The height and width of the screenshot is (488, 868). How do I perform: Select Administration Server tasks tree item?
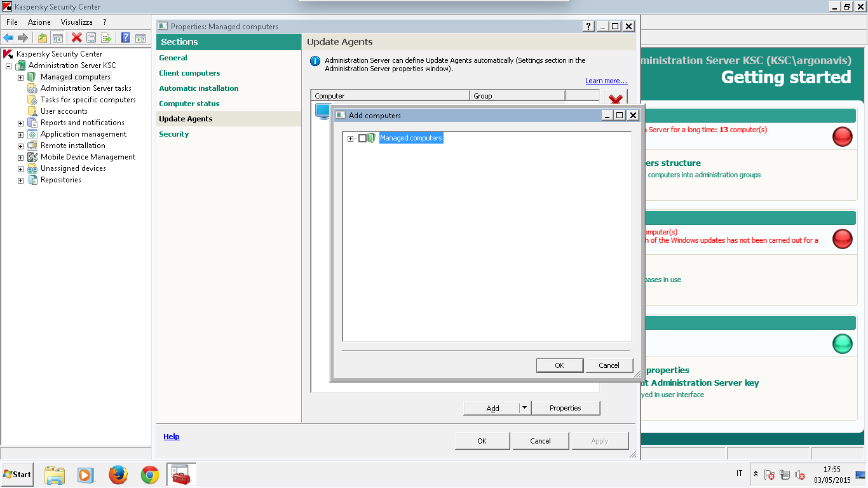pos(86,88)
